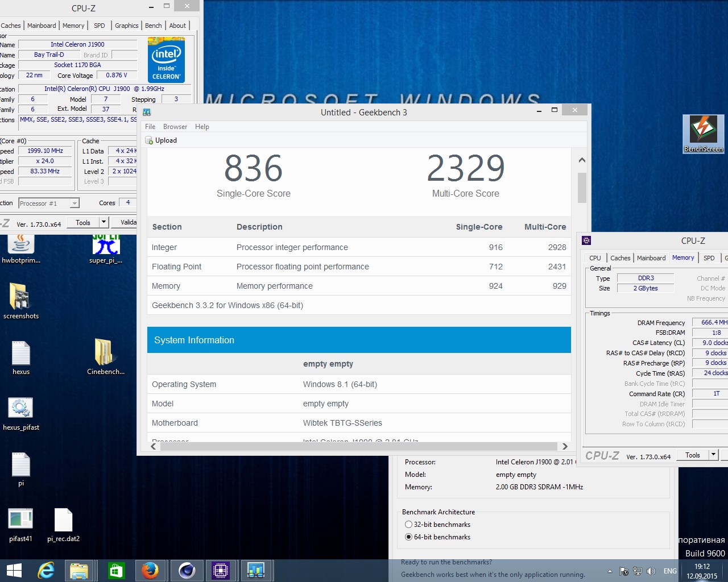Open the Cinebench folder on desktop
This screenshot has height=582, width=728.
106,357
